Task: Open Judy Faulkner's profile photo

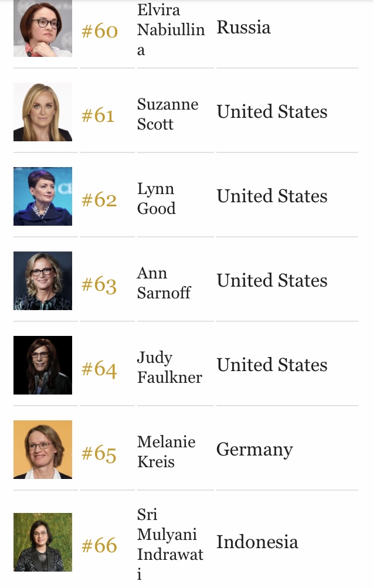Action: click(x=43, y=365)
